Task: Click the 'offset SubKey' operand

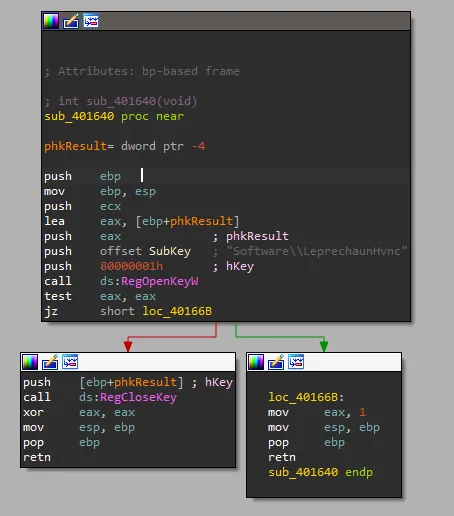Action: pos(146,251)
